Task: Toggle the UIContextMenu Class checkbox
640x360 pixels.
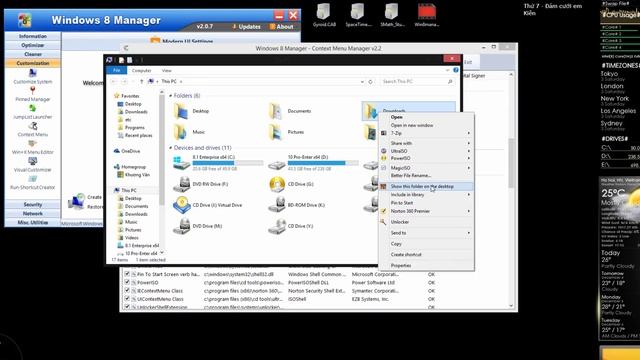Action: pos(127,299)
